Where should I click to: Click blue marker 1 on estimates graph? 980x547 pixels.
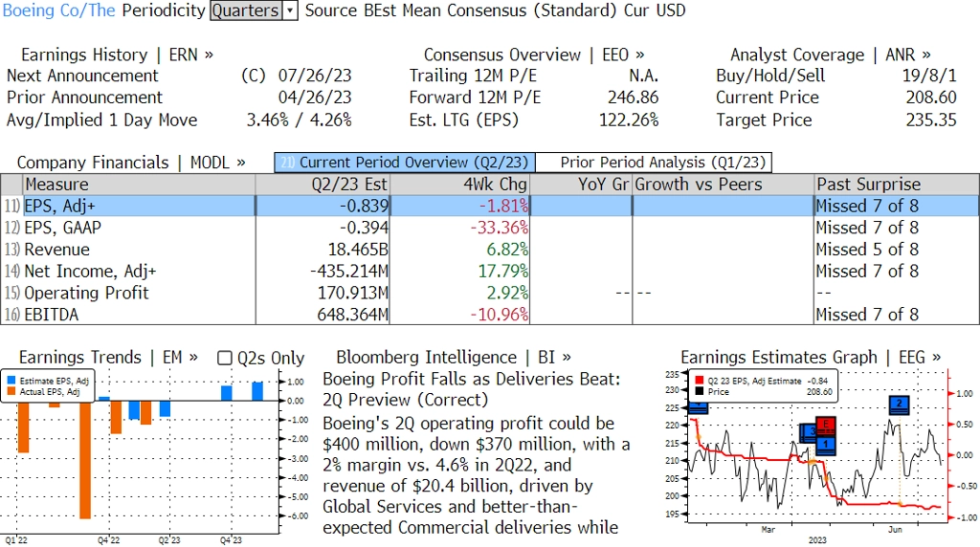[x=826, y=444]
